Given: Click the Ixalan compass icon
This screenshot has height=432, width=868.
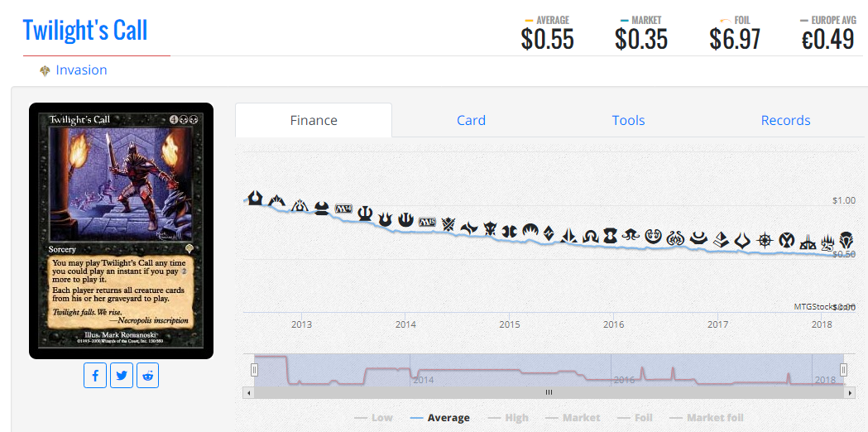Looking at the screenshot, I should click(765, 240).
